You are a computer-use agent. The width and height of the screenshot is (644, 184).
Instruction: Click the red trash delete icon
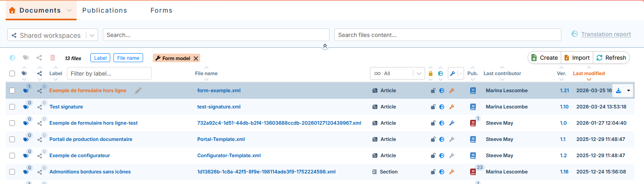53,58
